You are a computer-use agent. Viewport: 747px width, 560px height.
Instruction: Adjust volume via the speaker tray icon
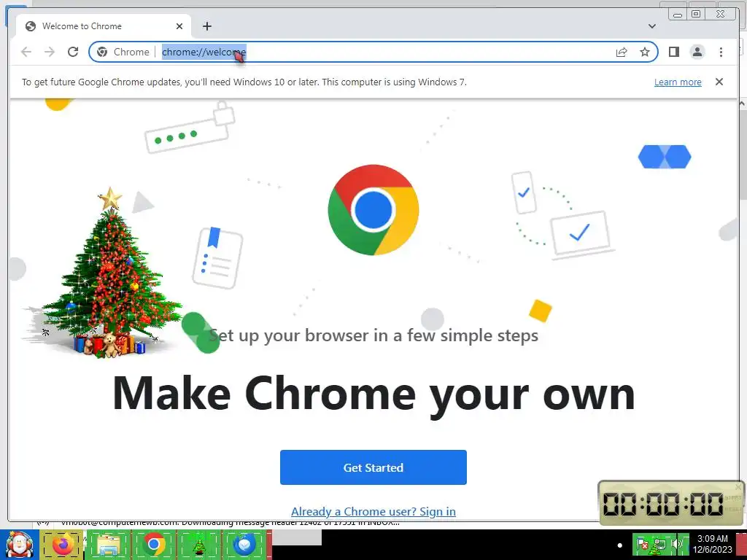[678, 544]
